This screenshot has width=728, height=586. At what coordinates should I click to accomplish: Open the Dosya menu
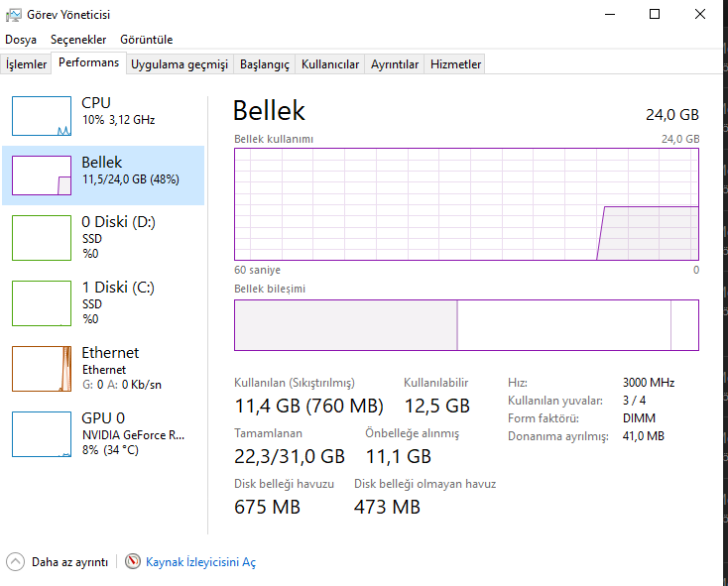[21, 40]
